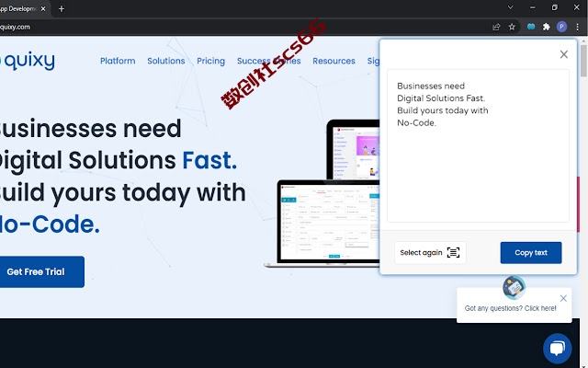Restore down the browser window
Image resolution: width=588 pixels, height=368 pixels.
coord(555,7)
